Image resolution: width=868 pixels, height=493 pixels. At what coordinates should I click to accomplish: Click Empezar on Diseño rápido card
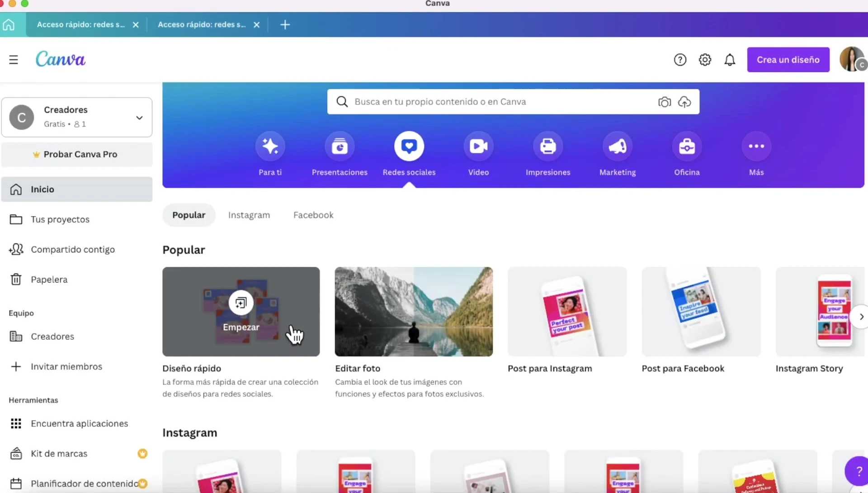(x=241, y=312)
